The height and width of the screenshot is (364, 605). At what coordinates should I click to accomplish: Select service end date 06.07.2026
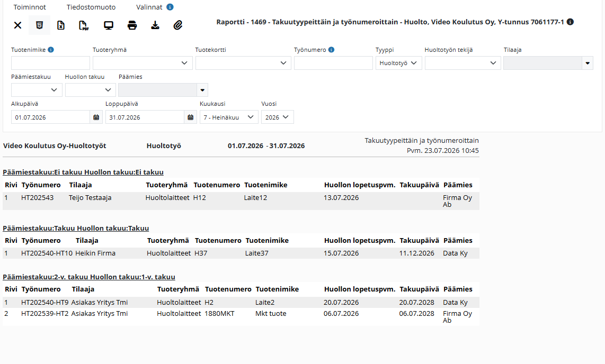341,314
